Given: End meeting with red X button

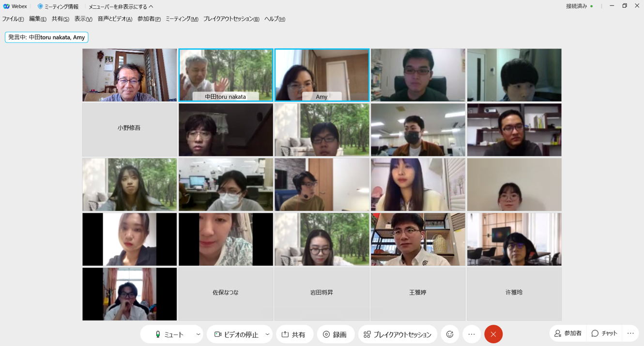Looking at the screenshot, I should pos(493,334).
